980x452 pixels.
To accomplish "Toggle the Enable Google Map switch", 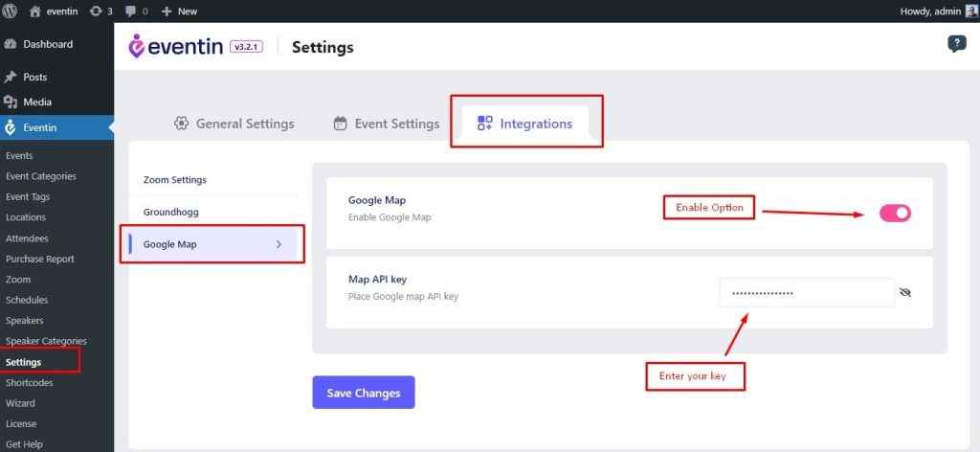I will click(895, 214).
